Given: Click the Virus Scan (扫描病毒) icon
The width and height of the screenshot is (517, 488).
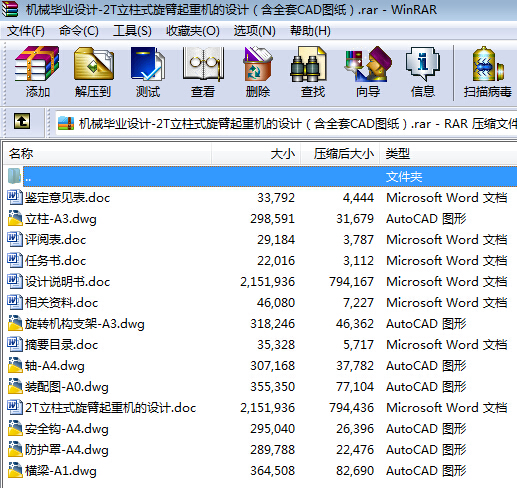Looking at the screenshot, I should click(x=488, y=64).
